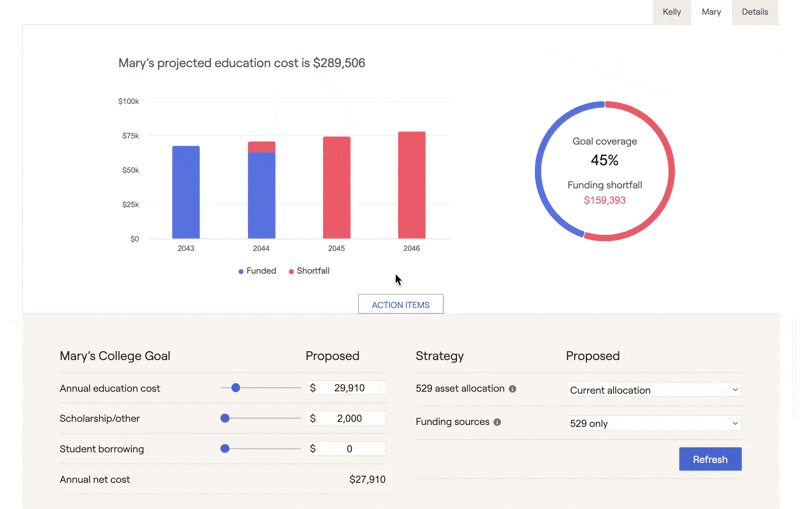Click the ACTION ITEMS button
The width and height of the screenshot is (800, 509).
(400, 305)
